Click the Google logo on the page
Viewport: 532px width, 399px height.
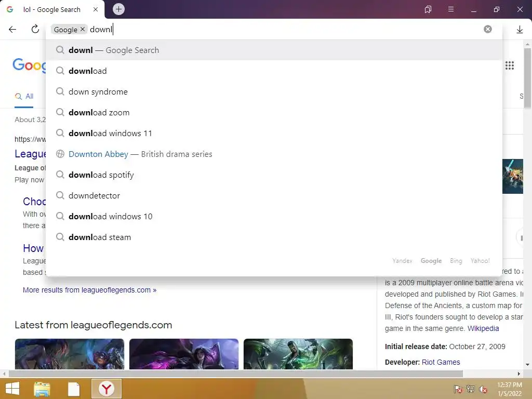(30, 65)
